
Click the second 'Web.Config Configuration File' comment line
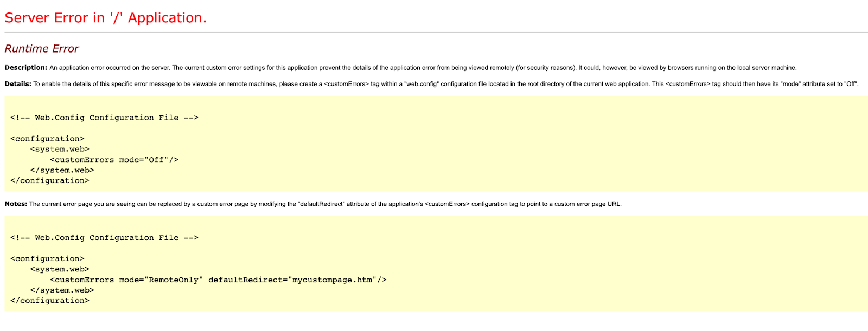tap(104, 238)
